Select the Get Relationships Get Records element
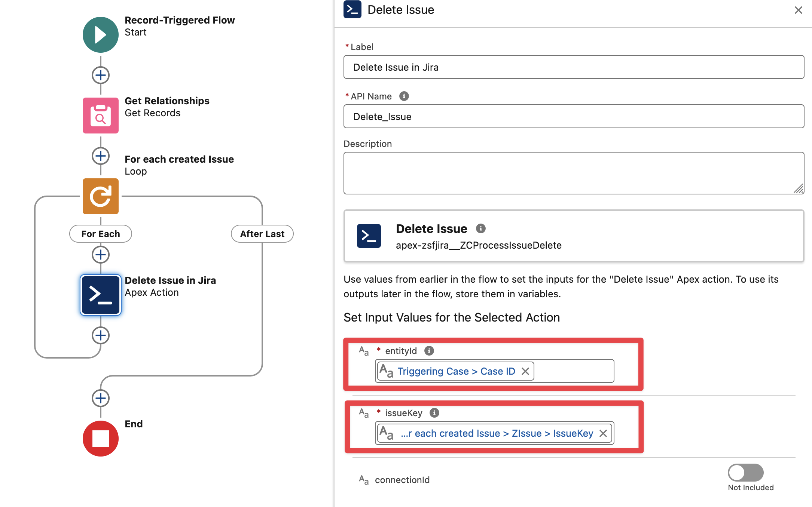 coord(100,116)
